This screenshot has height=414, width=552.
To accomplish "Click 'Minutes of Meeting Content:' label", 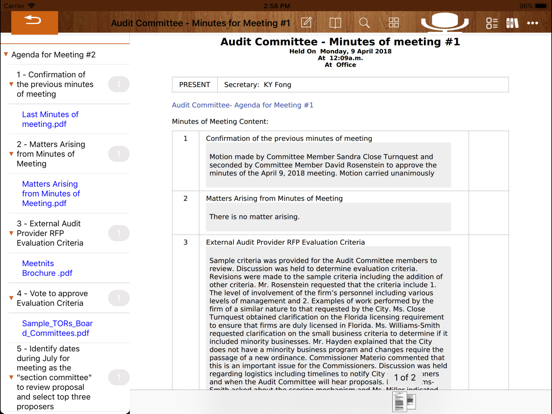I will [x=220, y=121].
